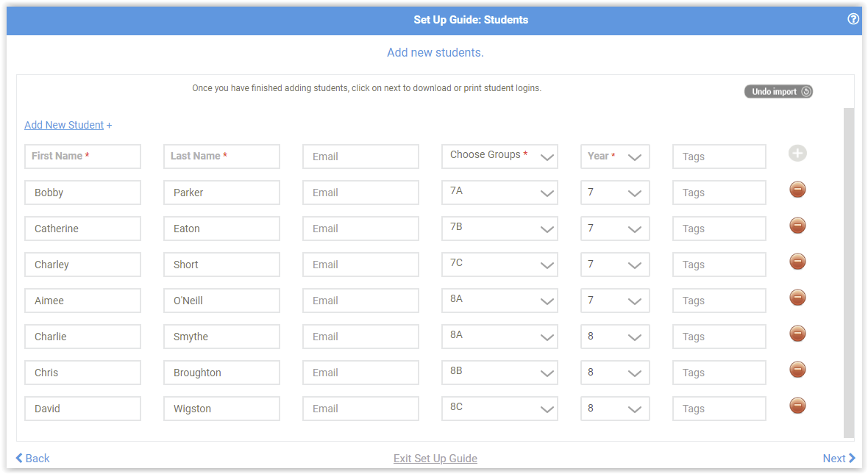Click the grey plus add-row icon

[797, 153]
